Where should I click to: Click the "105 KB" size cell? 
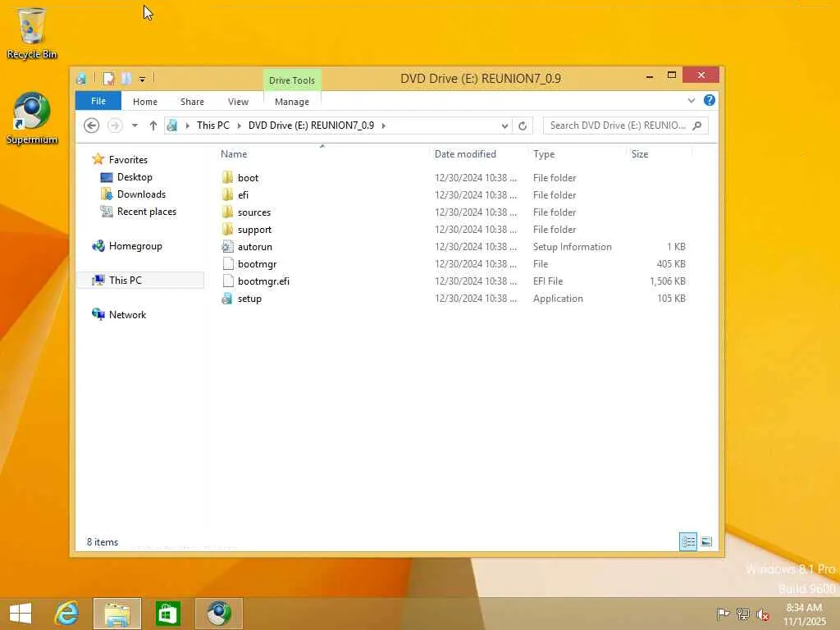tap(671, 299)
